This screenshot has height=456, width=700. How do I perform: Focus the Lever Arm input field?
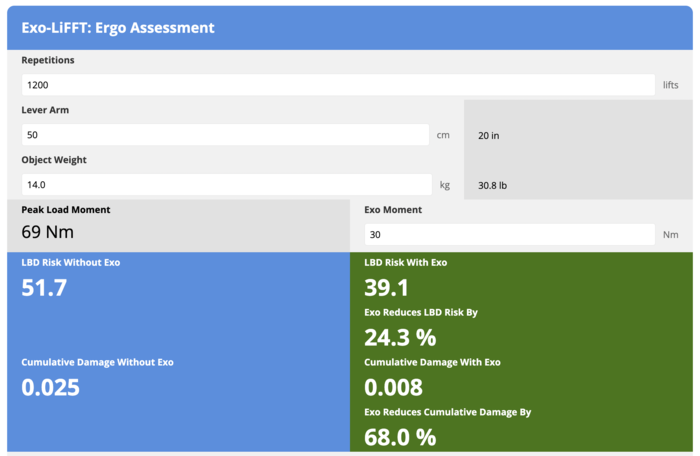[225, 135]
